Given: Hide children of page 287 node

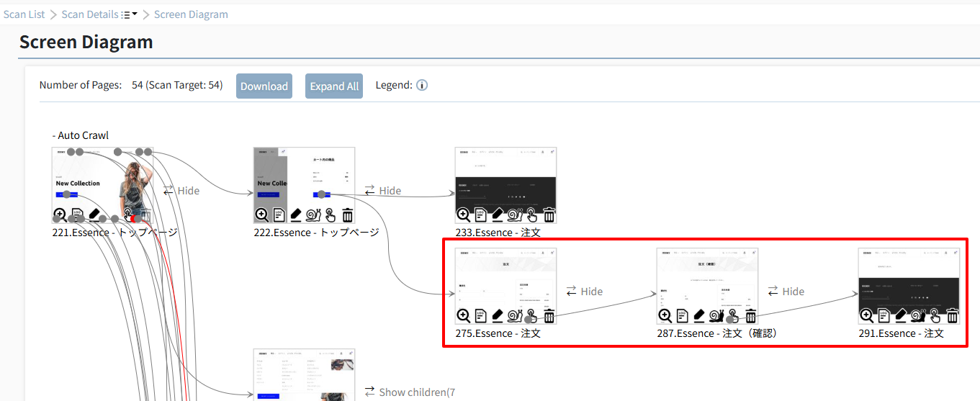Looking at the screenshot, I should click(x=786, y=292).
